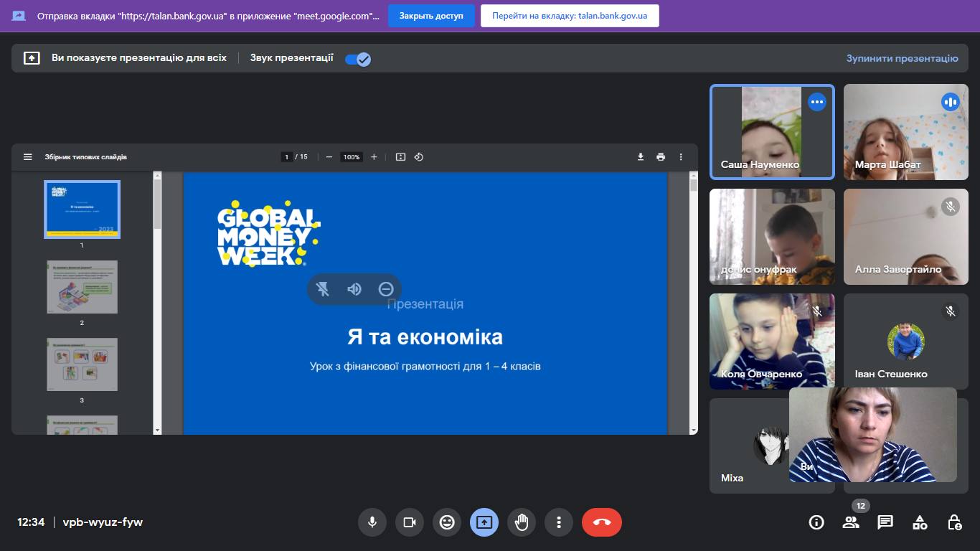Toggle the camera button
The height and width of the screenshot is (551, 980).
(x=410, y=522)
